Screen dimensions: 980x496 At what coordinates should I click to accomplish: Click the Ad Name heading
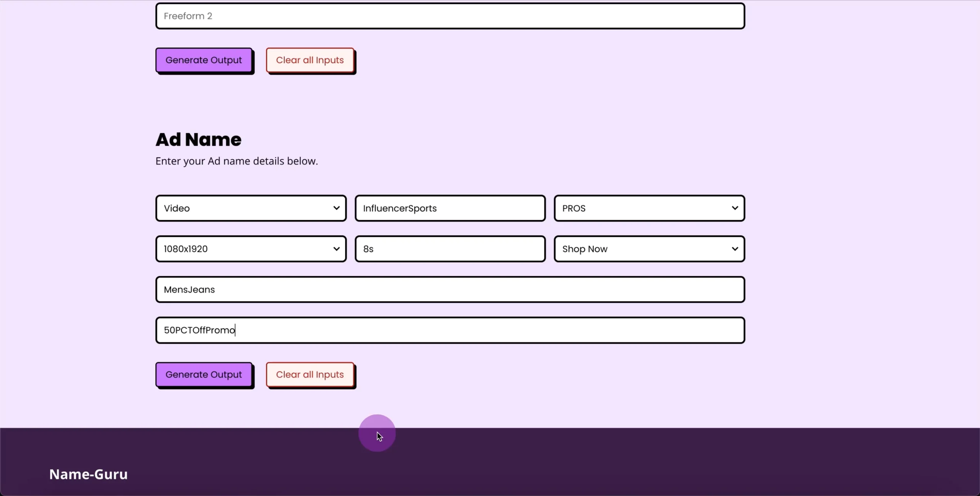coord(198,140)
